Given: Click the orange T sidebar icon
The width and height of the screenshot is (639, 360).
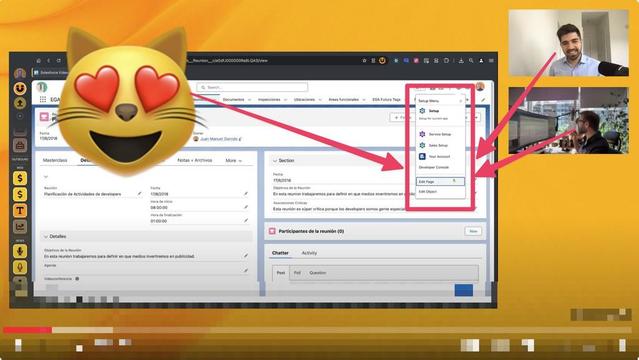Looking at the screenshot, I should 20,210.
